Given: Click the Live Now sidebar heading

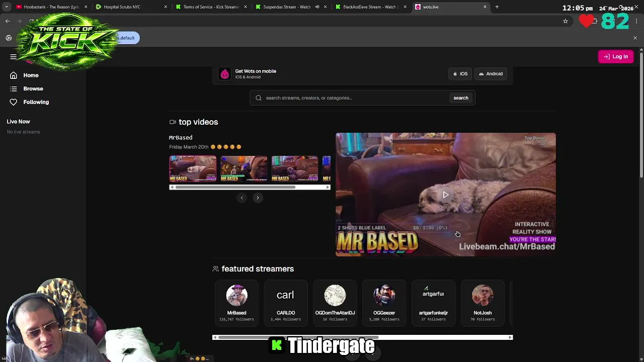Looking at the screenshot, I should coord(18,122).
